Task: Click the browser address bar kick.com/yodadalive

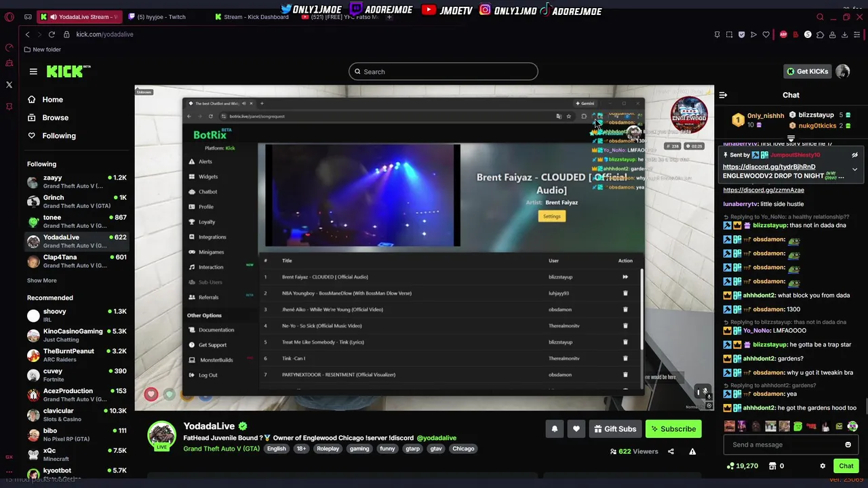Action: point(104,35)
